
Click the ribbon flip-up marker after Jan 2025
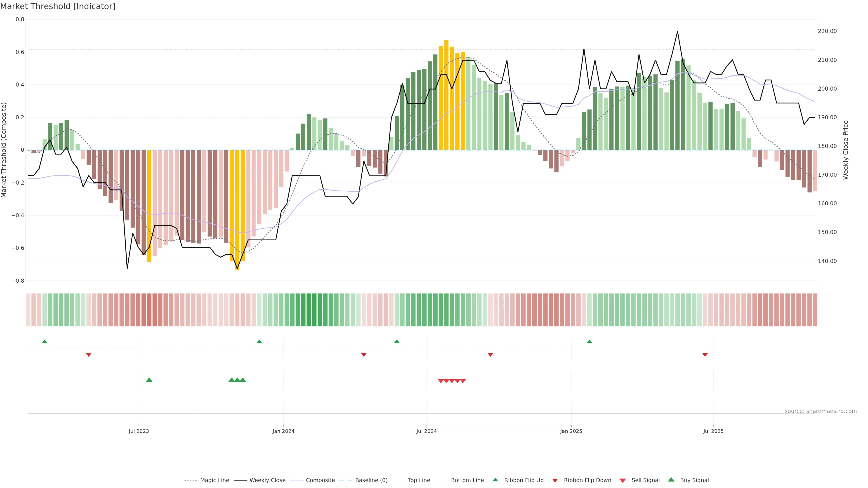click(589, 342)
